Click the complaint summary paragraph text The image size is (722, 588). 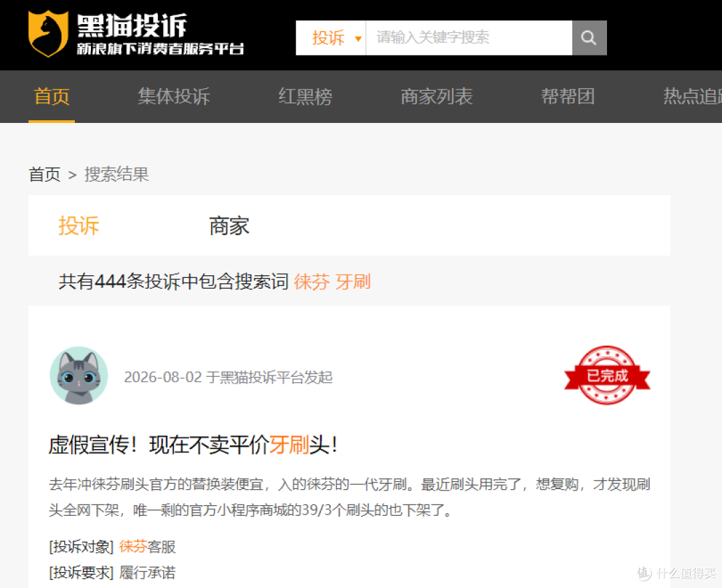point(350,497)
